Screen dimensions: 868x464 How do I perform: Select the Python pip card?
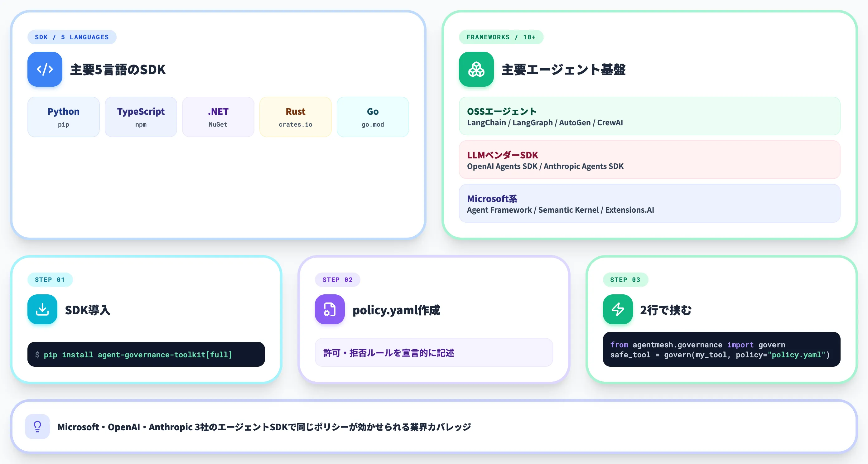coord(64,117)
